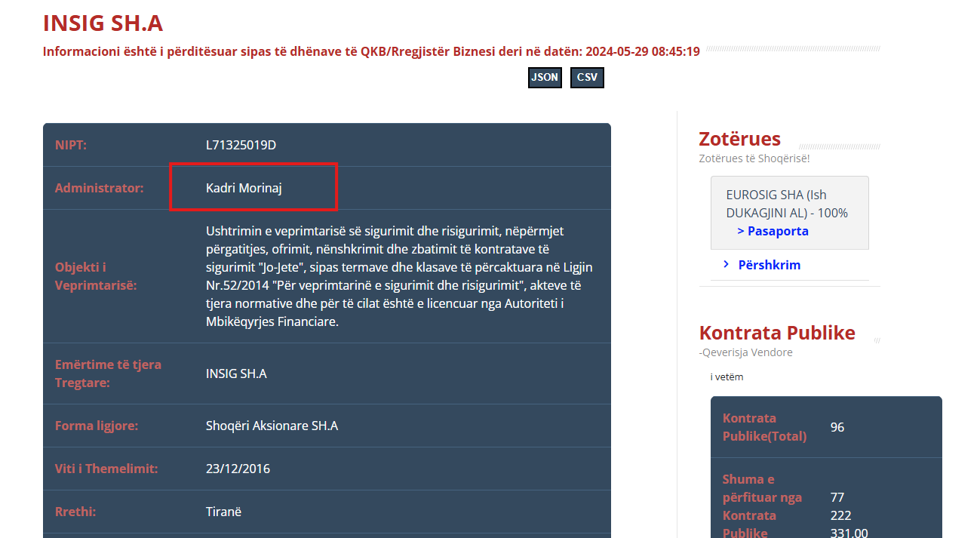The image size is (980, 538).
Task: Click the chevron beside Përshkrim
Action: click(726, 264)
